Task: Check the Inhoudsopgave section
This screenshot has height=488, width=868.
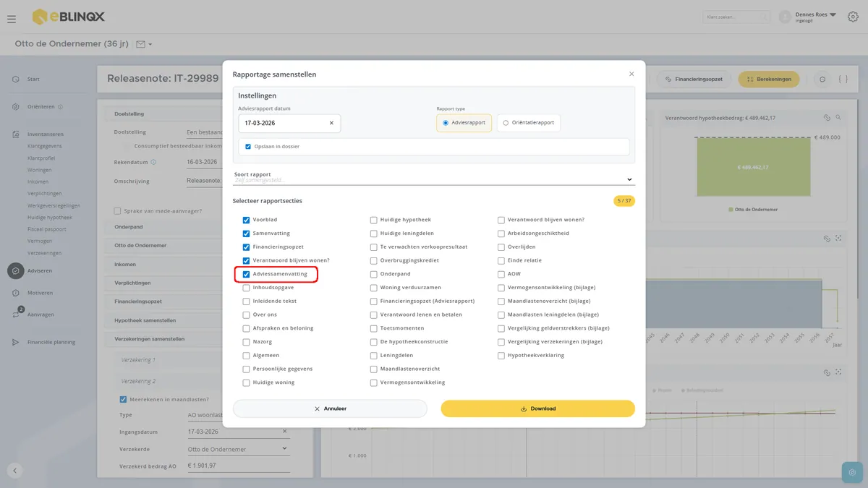Action: pos(246,288)
